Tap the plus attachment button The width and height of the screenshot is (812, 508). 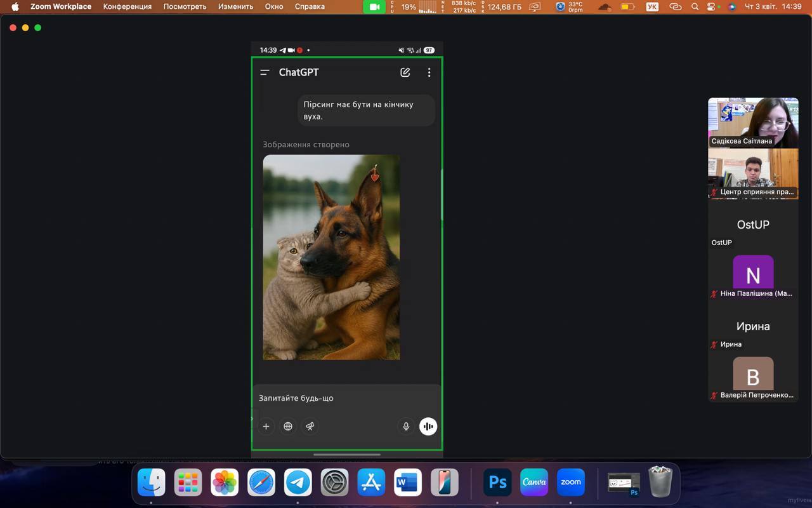tap(266, 426)
